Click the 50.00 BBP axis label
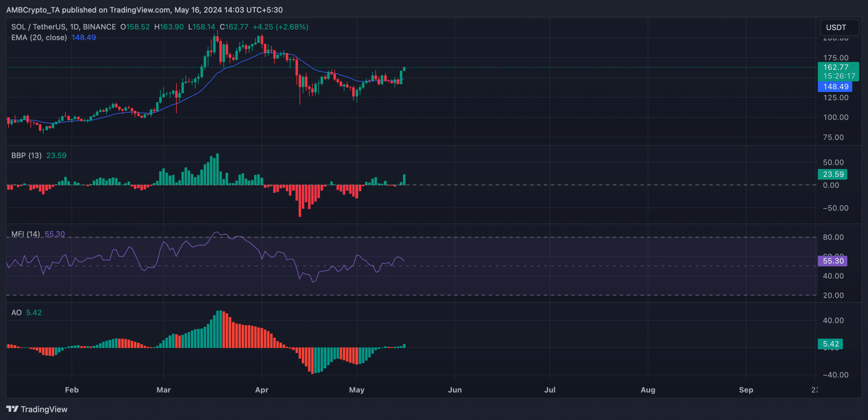Viewport: 868px width, 420px height. [833, 162]
